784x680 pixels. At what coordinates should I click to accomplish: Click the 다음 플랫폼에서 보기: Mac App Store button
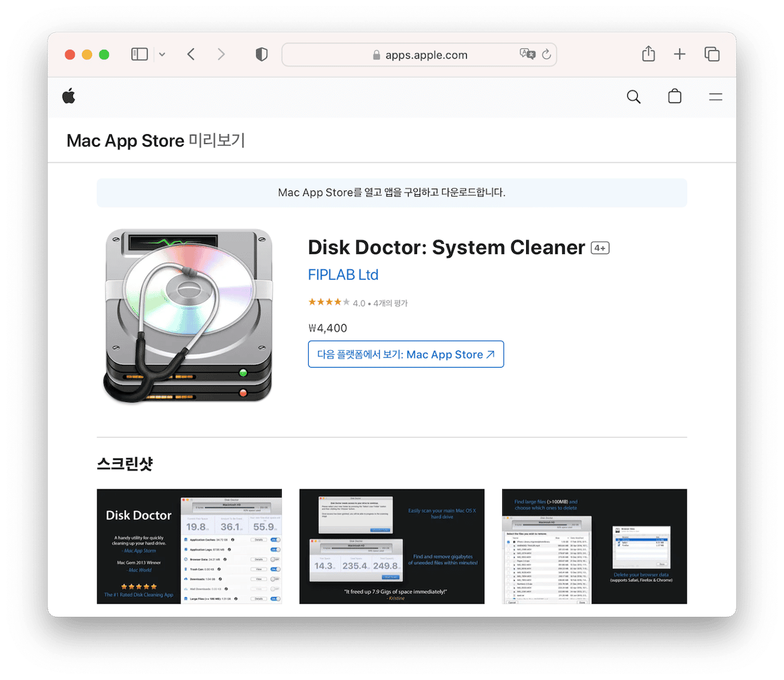click(406, 354)
